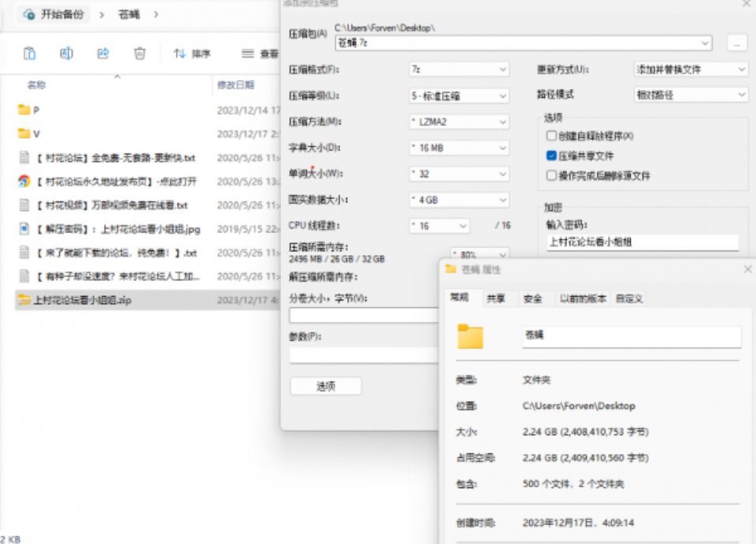This screenshot has height=544, width=756.
Task: Open the CPU 线程数 selector
Action: coord(439,227)
